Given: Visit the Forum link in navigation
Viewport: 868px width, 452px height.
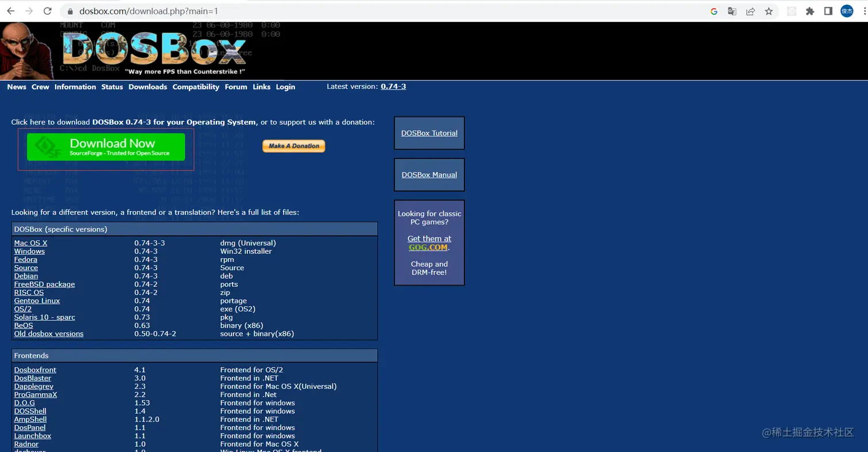Looking at the screenshot, I should pos(236,87).
